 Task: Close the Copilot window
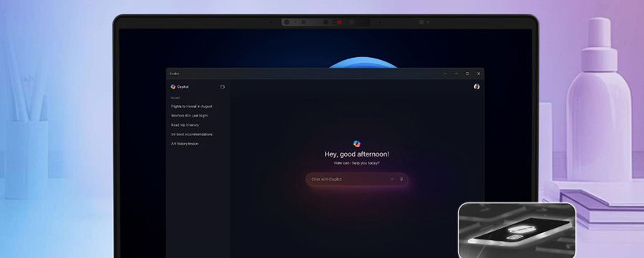tap(479, 74)
